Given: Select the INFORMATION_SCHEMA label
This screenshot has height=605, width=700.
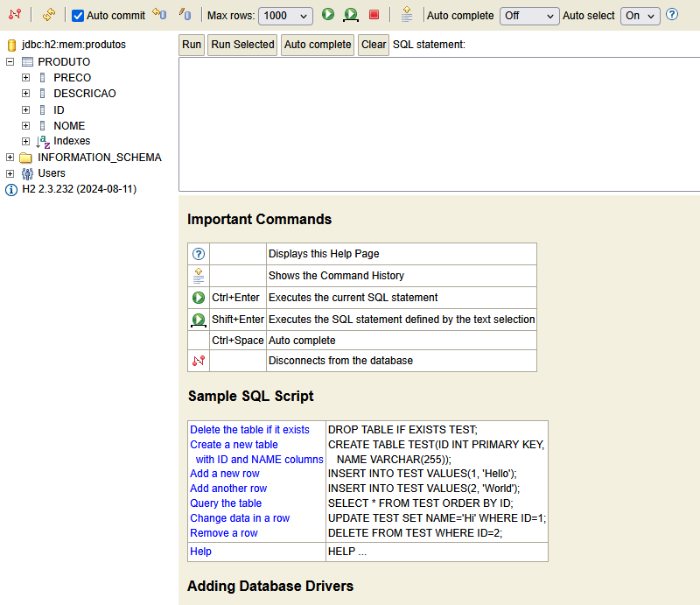Looking at the screenshot, I should (100, 158).
